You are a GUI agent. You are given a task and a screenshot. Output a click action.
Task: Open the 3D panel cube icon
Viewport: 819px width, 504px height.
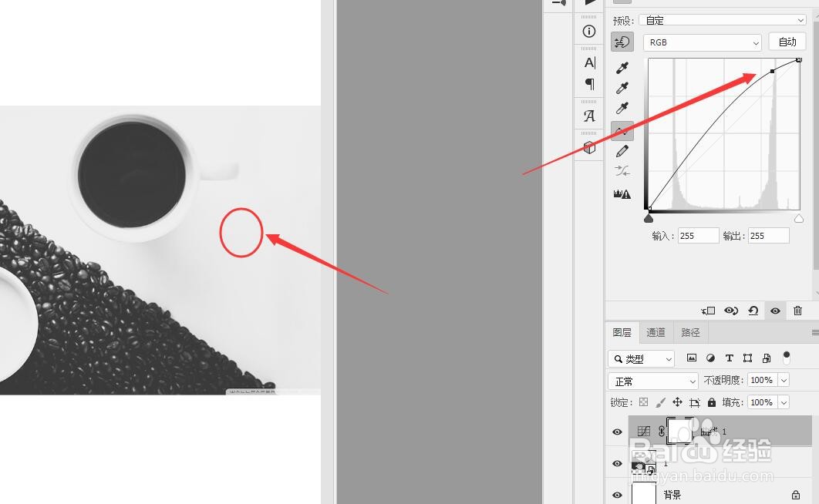pyautogui.click(x=589, y=148)
